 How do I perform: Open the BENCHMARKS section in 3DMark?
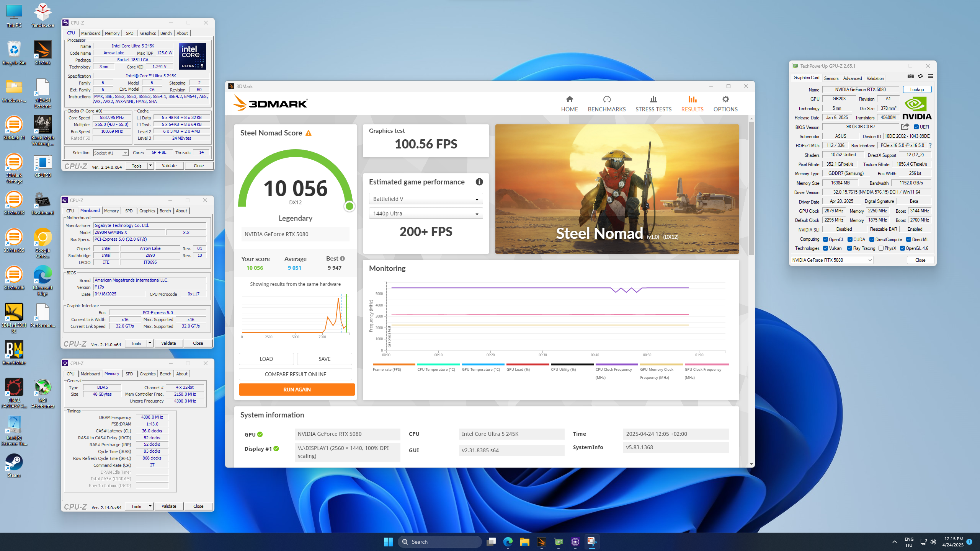(x=606, y=104)
